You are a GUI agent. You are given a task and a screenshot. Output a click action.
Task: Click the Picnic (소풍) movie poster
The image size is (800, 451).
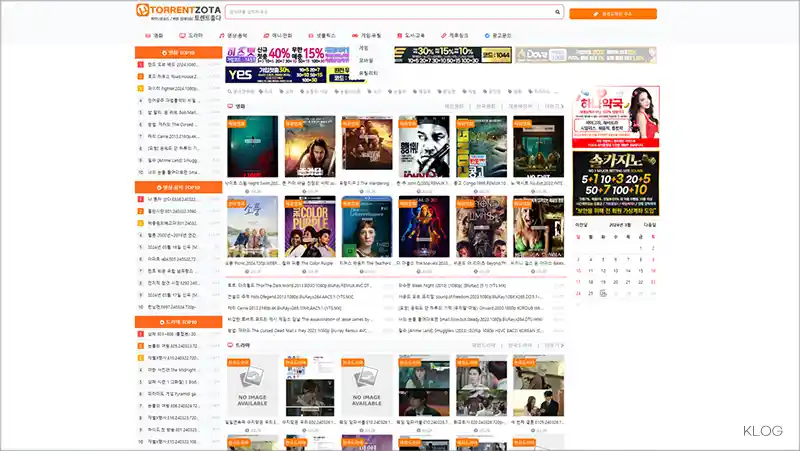(253, 227)
